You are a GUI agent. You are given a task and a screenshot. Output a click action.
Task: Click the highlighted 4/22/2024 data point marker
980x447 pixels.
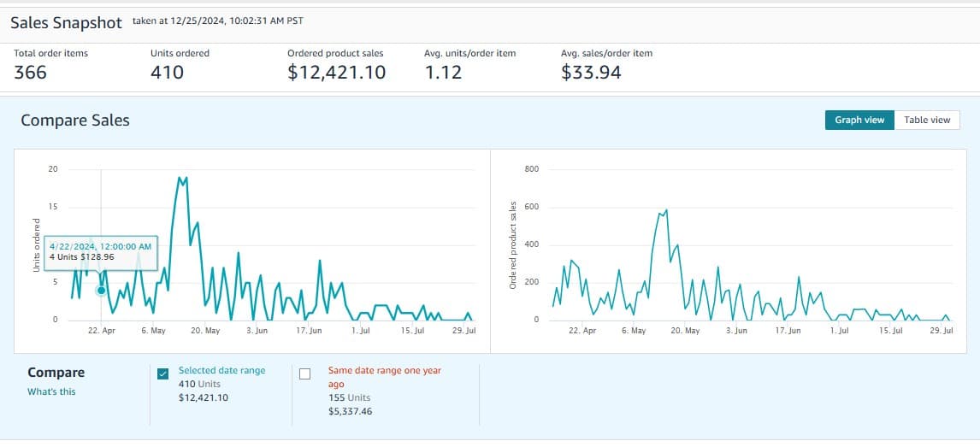(102, 291)
